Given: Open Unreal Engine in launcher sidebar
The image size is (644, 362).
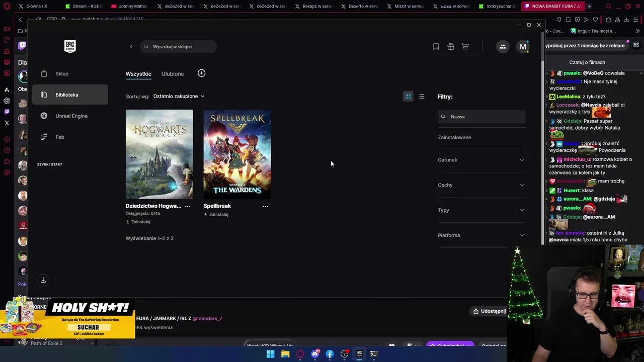Looking at the screenshot, I should coord(70,116).
